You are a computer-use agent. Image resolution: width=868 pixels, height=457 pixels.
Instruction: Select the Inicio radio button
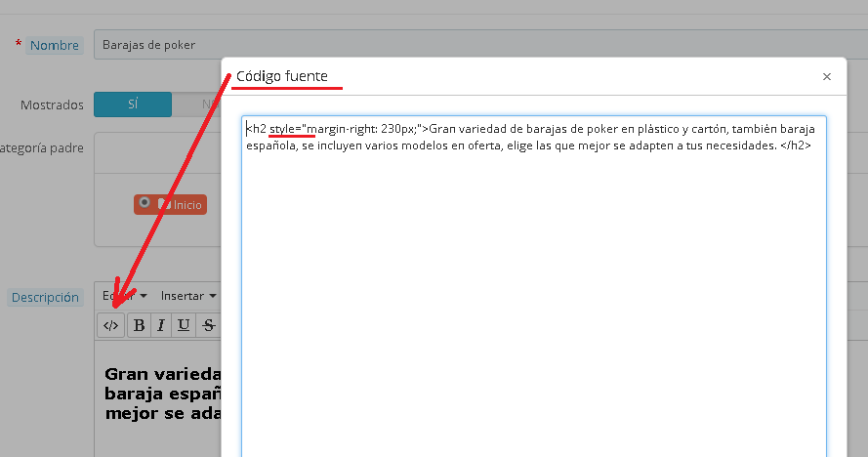[145, 203]
